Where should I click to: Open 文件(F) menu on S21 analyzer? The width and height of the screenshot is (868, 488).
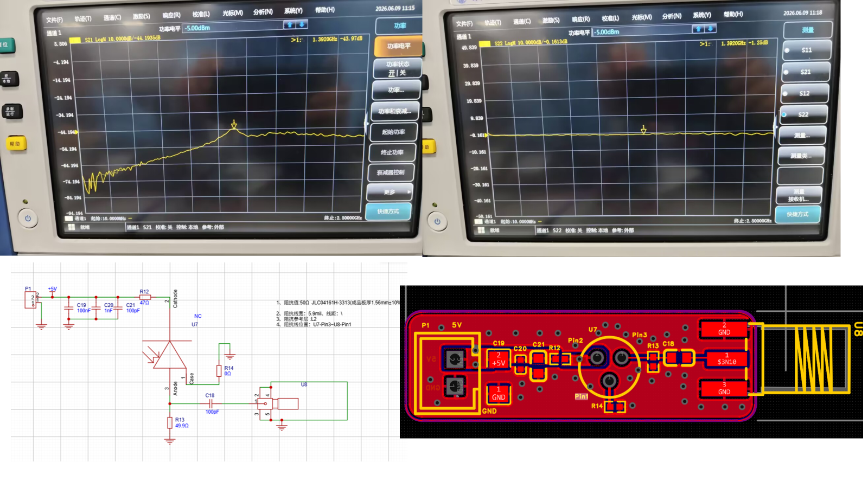click(54, 20)
